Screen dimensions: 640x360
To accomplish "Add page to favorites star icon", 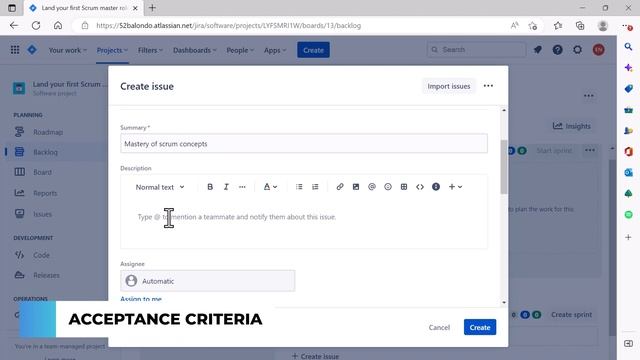I will click(x=532, y=26).
